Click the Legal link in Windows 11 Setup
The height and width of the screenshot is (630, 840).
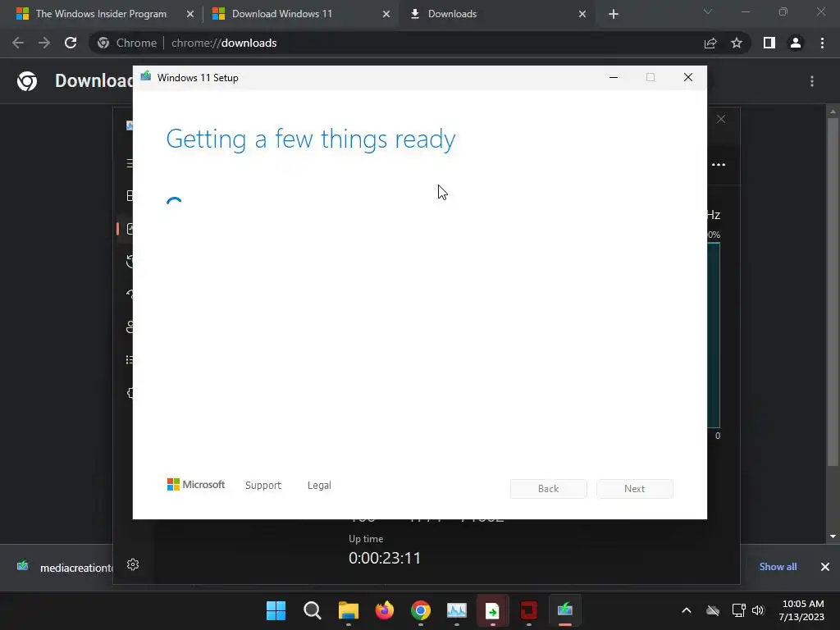[319, 486]
